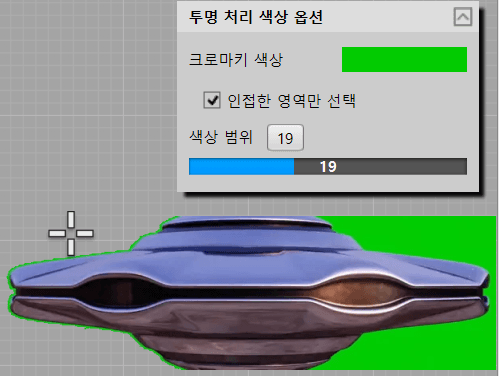
Task: Click the dark left vent of the UFO
Action: (113, 292)
